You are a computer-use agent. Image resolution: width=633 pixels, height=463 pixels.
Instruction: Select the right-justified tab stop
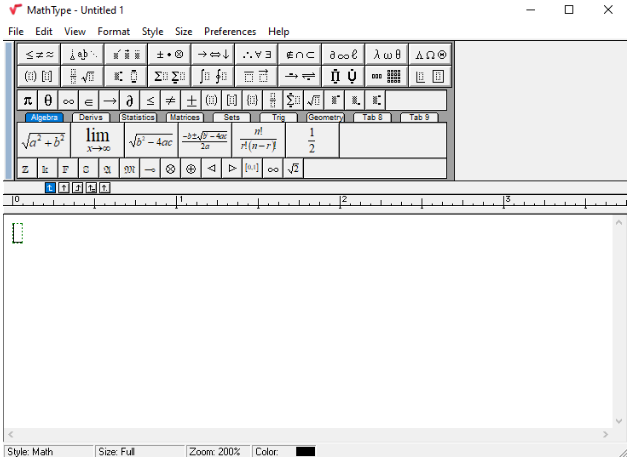click(x=78, y=188)
